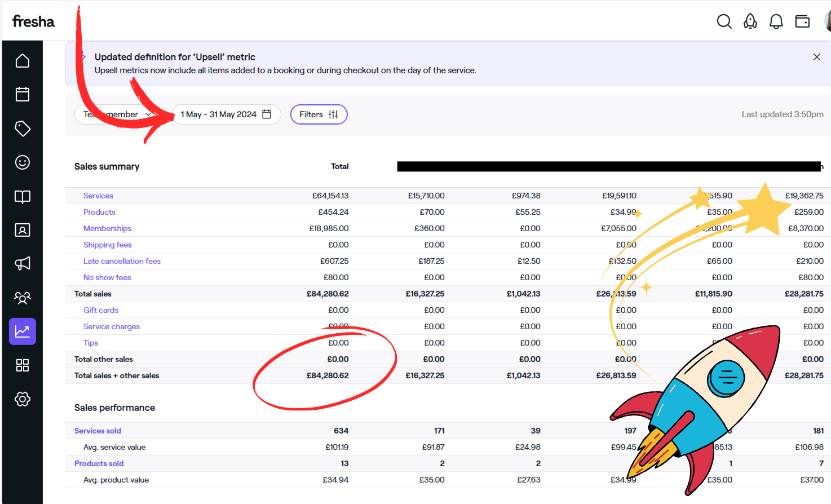Open the Calendar icon in sidebar
This screenshot has width=831, height=504.
tap(23, 94)
